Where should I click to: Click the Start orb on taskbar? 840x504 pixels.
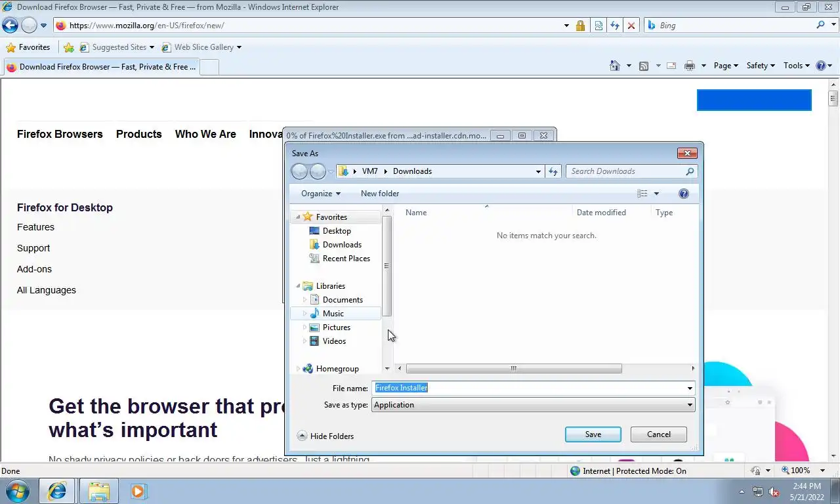[x=18, y=491]
